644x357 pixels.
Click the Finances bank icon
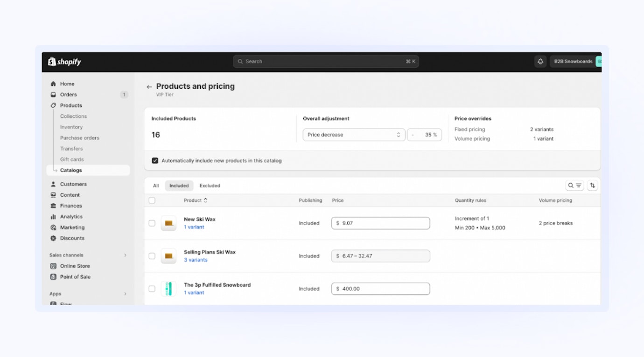coord(53,206)
